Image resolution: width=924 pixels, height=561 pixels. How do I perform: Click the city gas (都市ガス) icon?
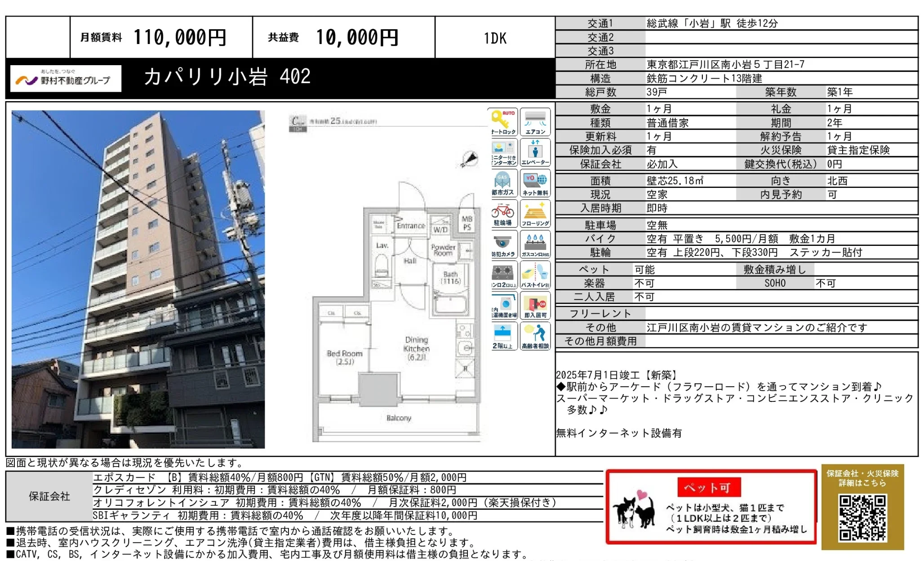(502, 183)
